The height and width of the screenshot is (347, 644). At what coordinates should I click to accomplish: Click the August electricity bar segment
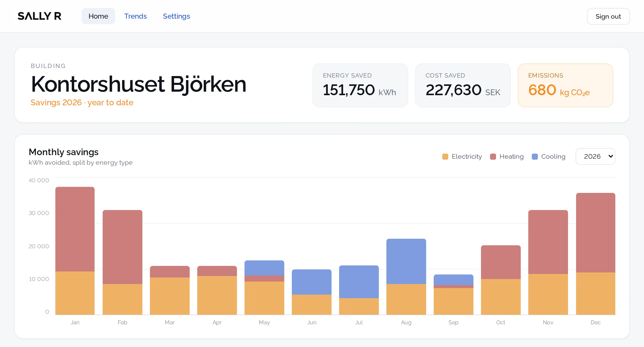pos(406,299)
